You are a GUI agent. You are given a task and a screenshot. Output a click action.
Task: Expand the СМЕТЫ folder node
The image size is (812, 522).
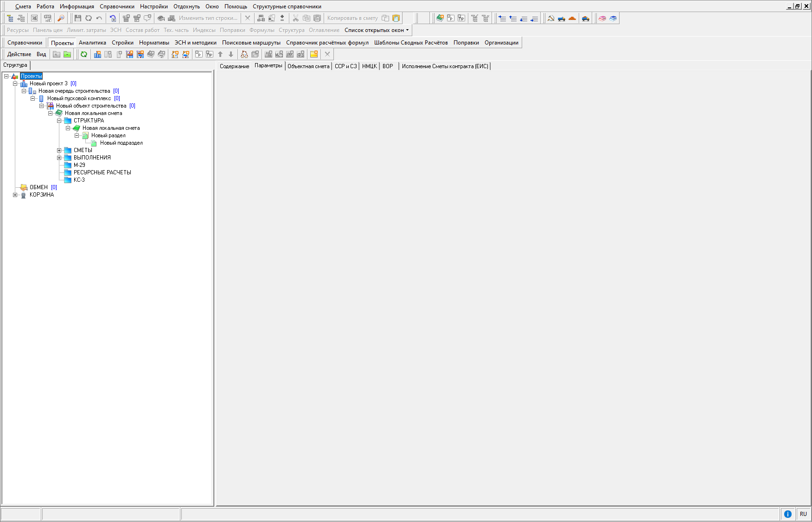59,150
